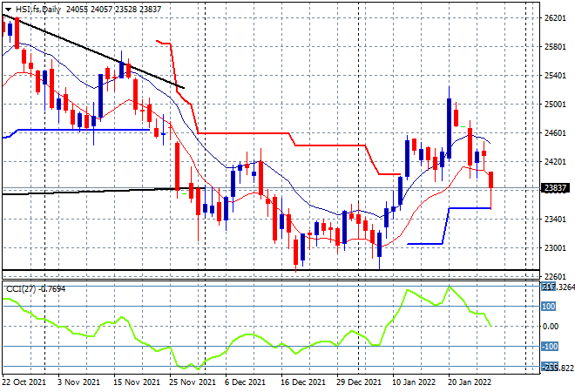Click the 22601 price axis label
Screen dimensions: 575x392
coord(555,276)
